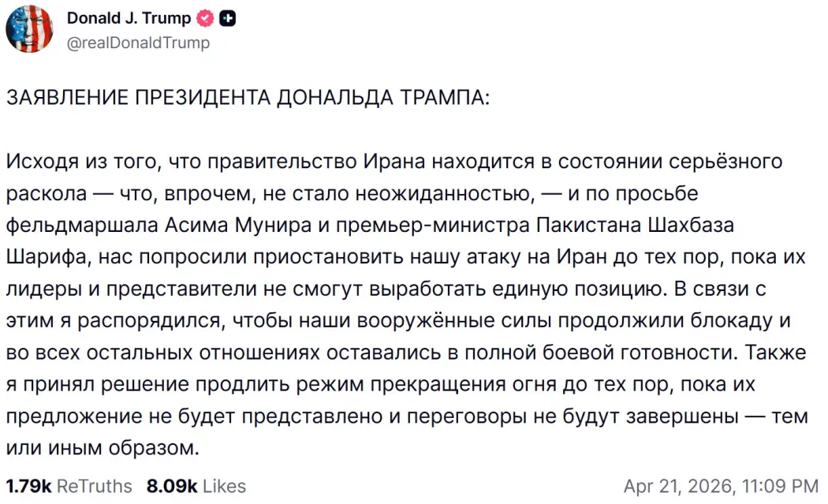Screen dimensions: 828x504
Task: Click the final line 'или иным образом.'
Action: click(103, 449)
